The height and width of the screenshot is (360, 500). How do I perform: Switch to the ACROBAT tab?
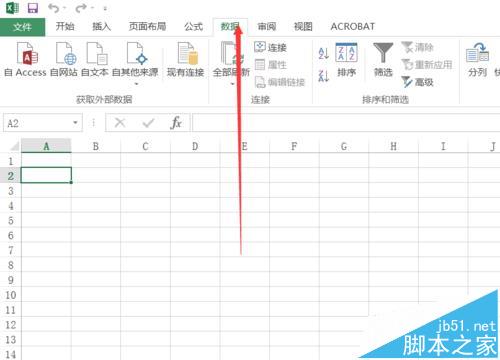(x=353, y=26)
